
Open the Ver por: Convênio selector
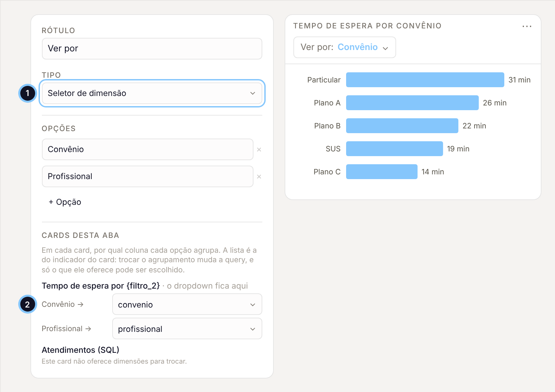tap(344, 47)
